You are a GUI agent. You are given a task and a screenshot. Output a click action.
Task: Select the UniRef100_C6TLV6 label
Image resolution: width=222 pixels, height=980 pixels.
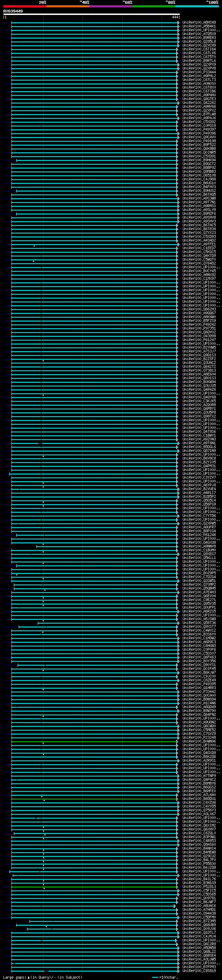199,53
